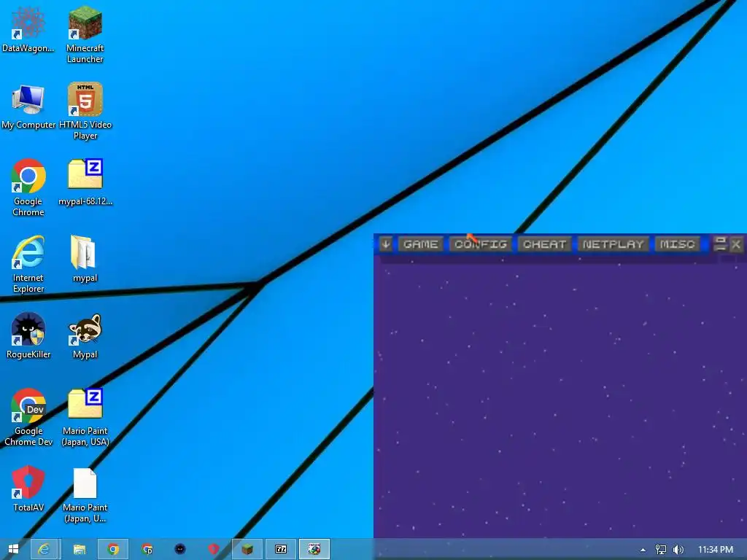Select the My Computer desktop icon
Screen dimensions: 747x560
point(28,106)
